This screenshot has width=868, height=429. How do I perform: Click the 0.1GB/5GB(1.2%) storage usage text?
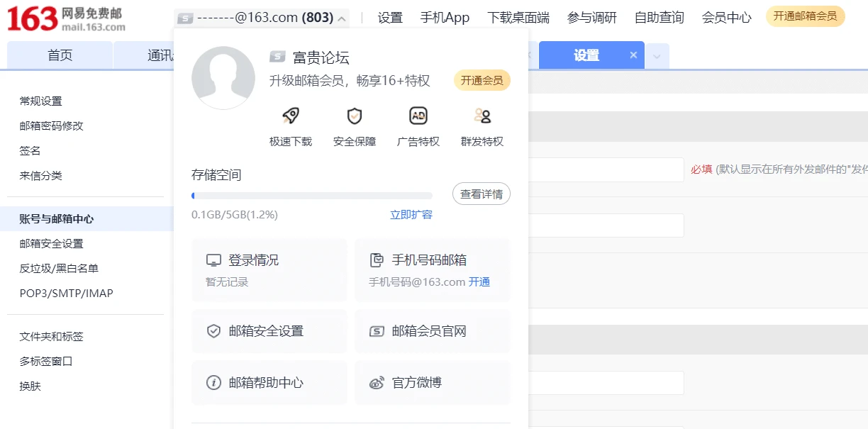pyautogui.click(x=235, y=214)
